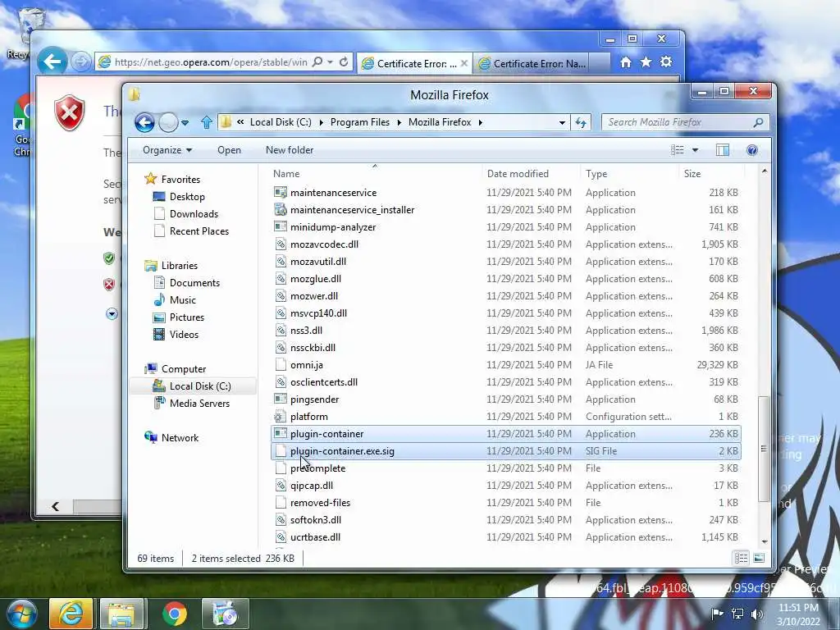Go back in the Internet Explorer window
Image resolution: width=840 pixels, height=630 pixels.
[52, 62]
